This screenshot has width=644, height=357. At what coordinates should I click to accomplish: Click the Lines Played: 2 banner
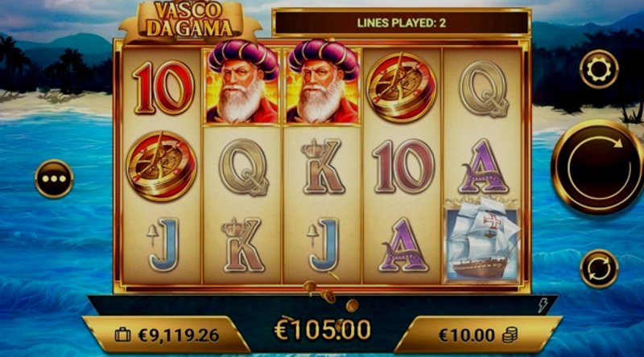pos(401,23)
